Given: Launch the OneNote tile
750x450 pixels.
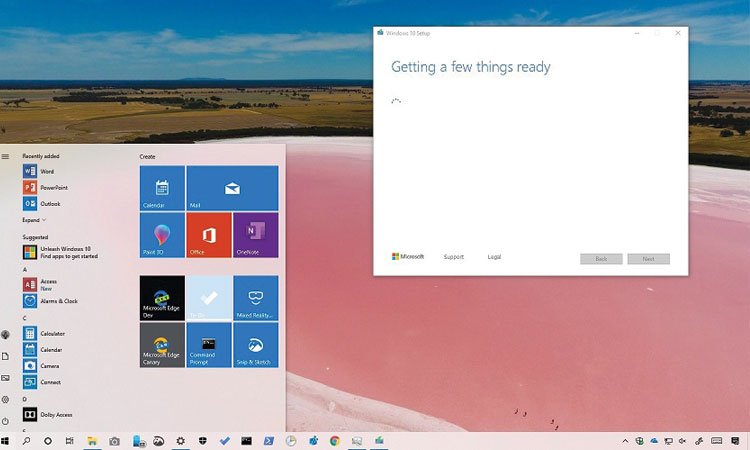Looking at the screenshot, I should coord(255,235).
